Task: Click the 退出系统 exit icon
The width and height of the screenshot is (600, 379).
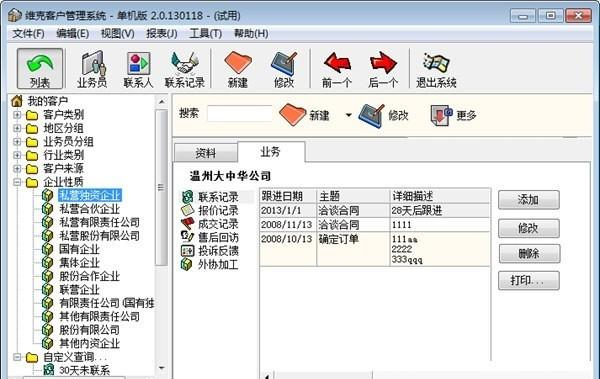Action: tap(436, 69)
